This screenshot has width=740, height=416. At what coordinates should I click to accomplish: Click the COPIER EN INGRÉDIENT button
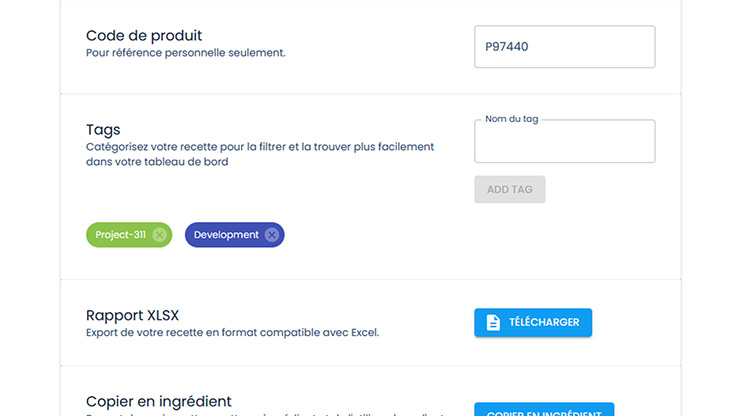(544, 409)
